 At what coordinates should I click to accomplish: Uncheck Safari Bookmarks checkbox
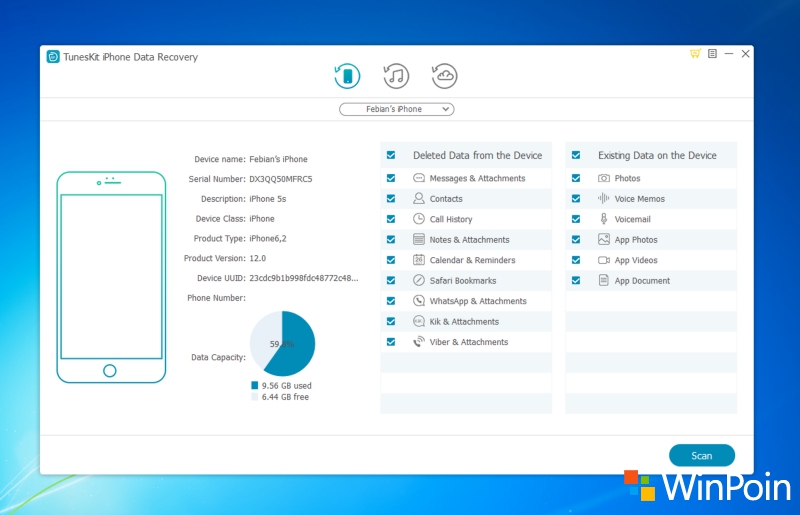pyautogui.click(x=391, y=280)
